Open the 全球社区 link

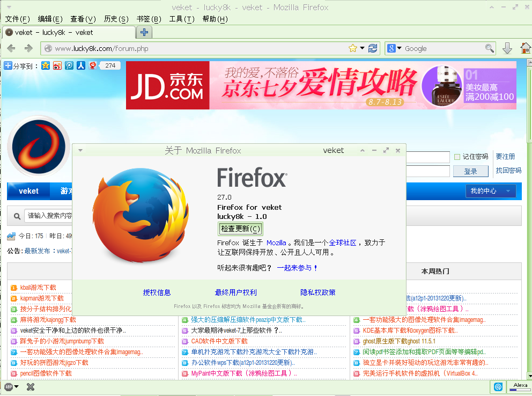click(342, 243)
